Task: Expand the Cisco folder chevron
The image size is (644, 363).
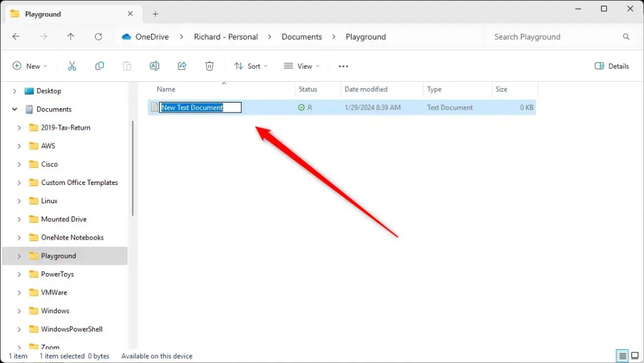Action: coord(19,164)
